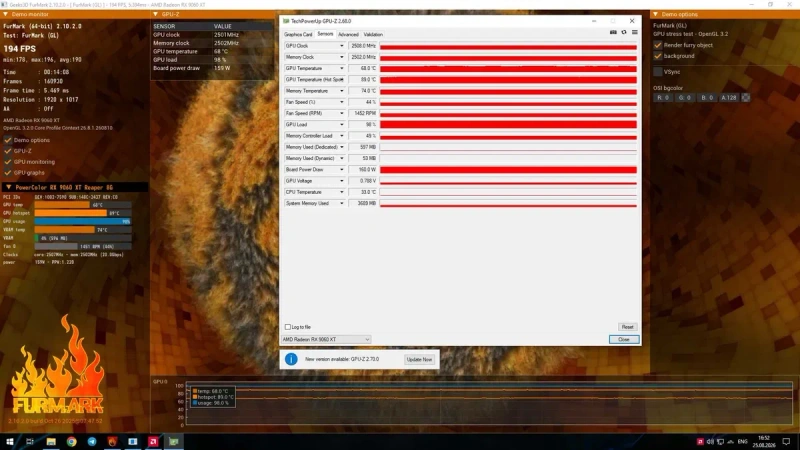This screenshot has height=450, width=800.
Task: Open Telegram from the taskbar
Action: click(x=92, y=442)
